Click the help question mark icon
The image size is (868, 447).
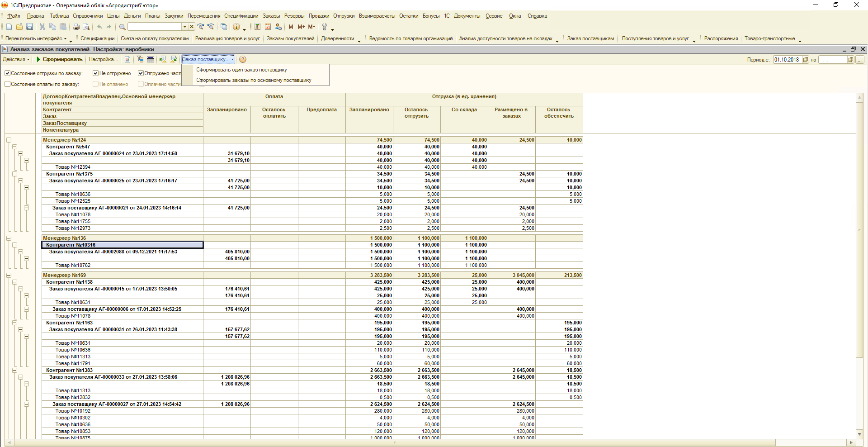(x=243, y=59)
